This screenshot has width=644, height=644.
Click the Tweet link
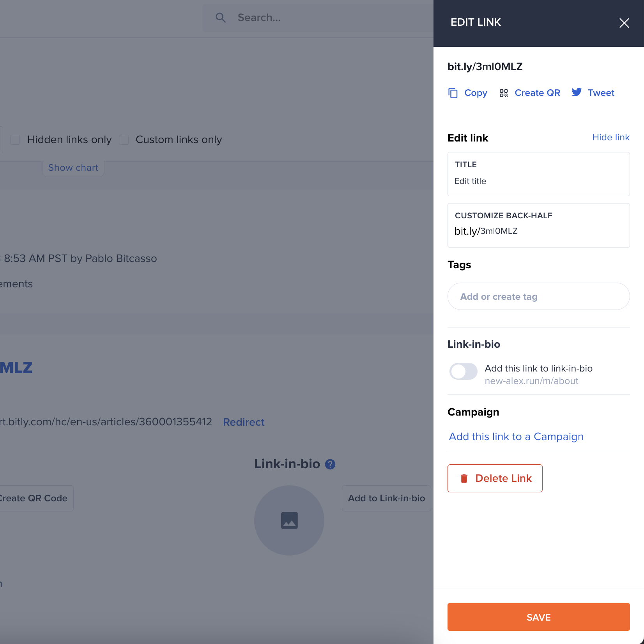[x=601, y=93]
